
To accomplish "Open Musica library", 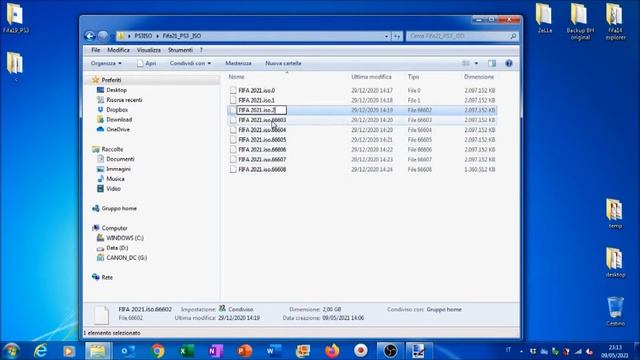I will [116, 179].
